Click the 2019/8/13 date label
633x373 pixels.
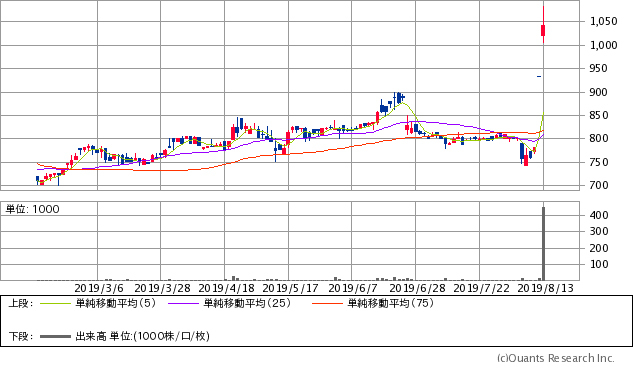tap(545, 288)
